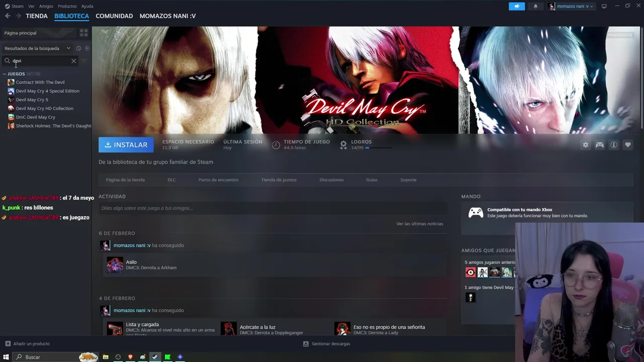Click the library search field
The width and height of the screenshot is (644, 362).
pyautogui.click(x=40, y=61)
